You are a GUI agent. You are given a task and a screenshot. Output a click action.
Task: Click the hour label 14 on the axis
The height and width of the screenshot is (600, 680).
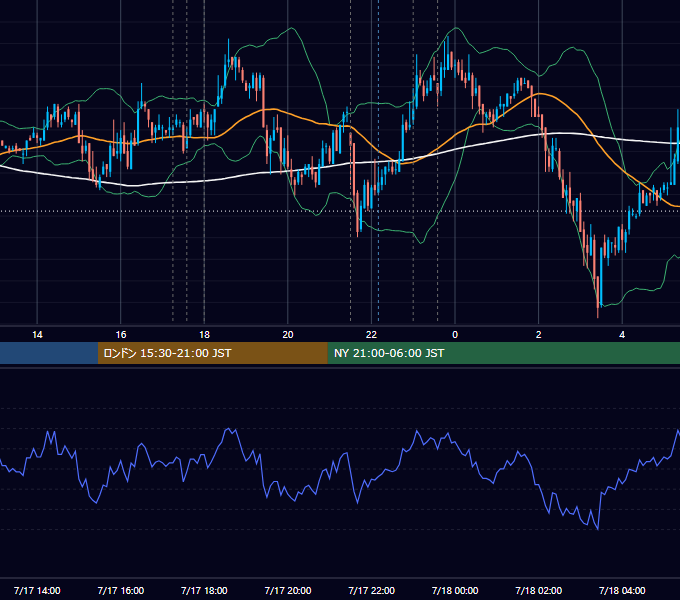point(37,335)
